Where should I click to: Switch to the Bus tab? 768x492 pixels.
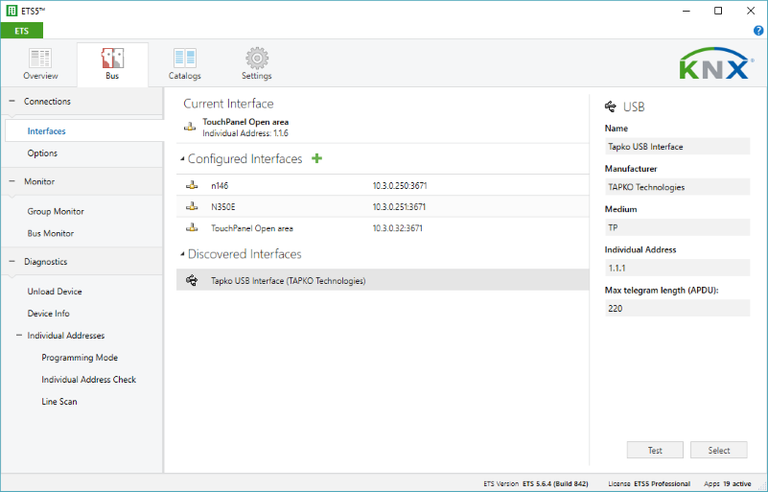coord(112,64)
